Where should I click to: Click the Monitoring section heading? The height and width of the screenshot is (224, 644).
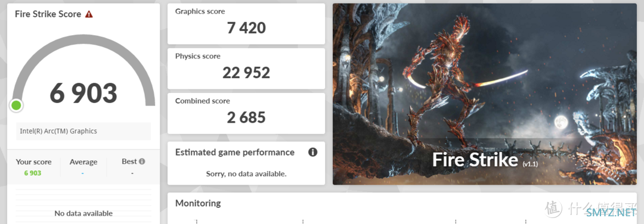[x=198, y=203]
